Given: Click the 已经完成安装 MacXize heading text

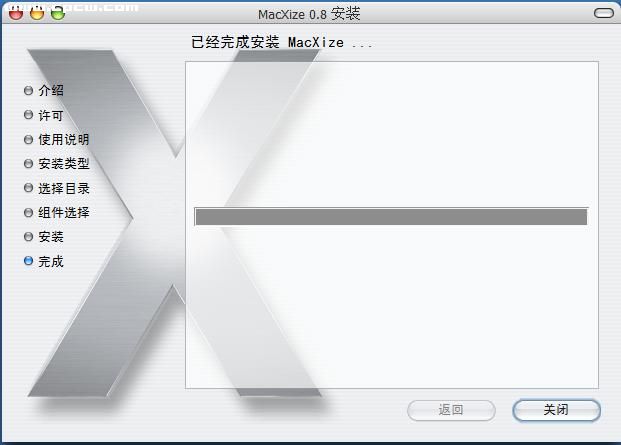Looking at the screenshot, I should click(x=282, y=42).
